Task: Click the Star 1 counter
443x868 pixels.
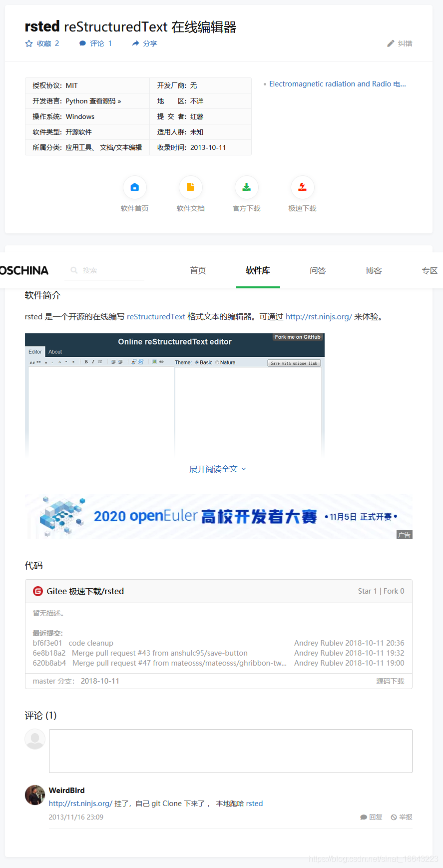Action: pyautogui.click(x=367, y=591)
